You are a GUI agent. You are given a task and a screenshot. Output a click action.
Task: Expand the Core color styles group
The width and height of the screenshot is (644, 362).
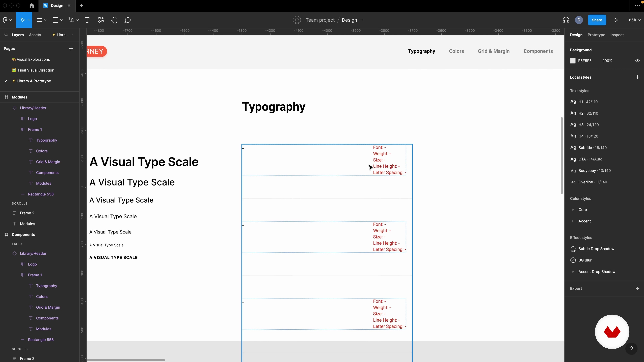coord(573,210)
